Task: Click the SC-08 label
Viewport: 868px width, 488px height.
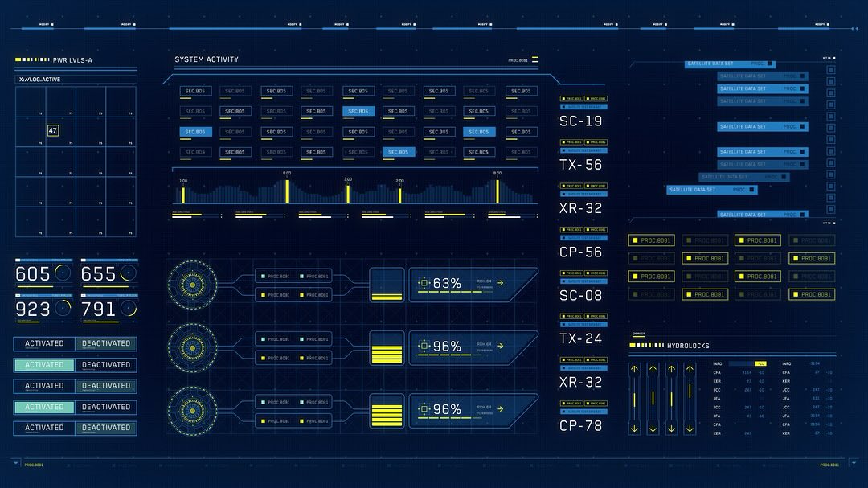Action: tap(581, 295)
